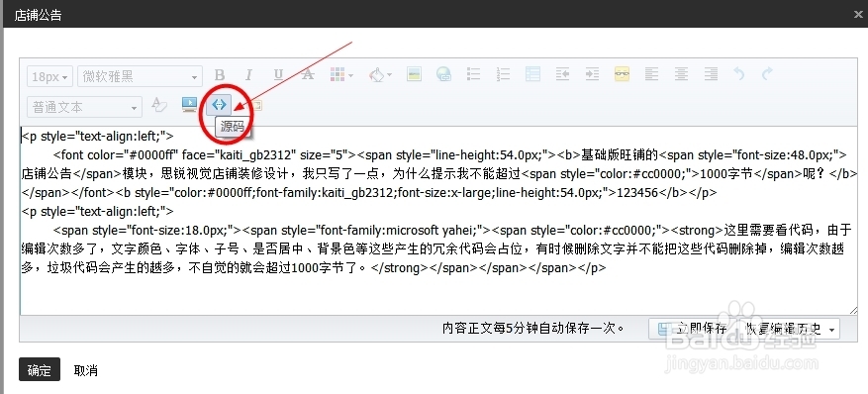Screen dimensions: 868x394
Task: Open the 微软雅黑 font family dropdown
Action: tap(141, 76)
